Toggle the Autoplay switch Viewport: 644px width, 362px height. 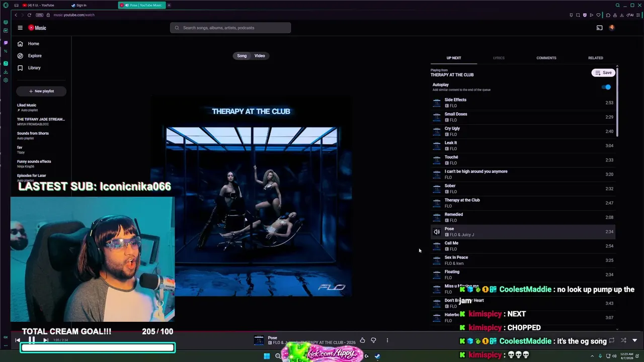606,87
